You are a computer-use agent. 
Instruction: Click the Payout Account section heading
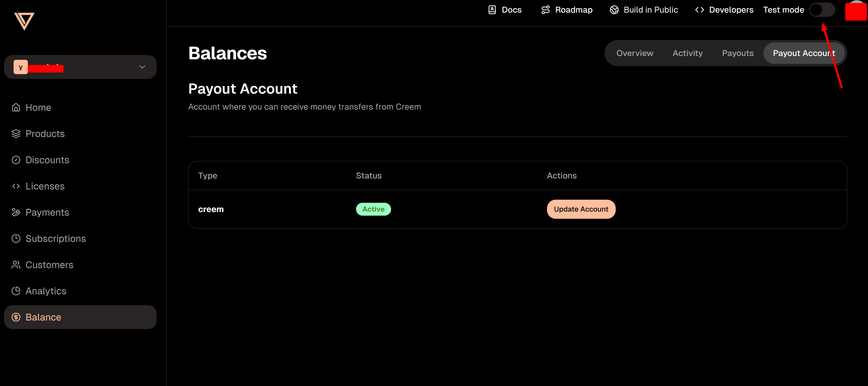point(243,89)
